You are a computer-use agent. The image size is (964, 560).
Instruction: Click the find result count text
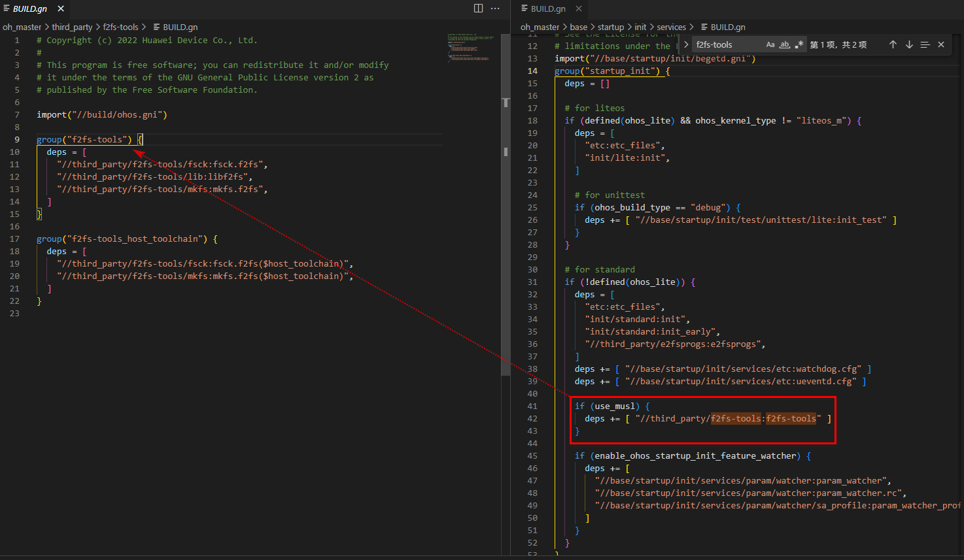pos(838,44)
